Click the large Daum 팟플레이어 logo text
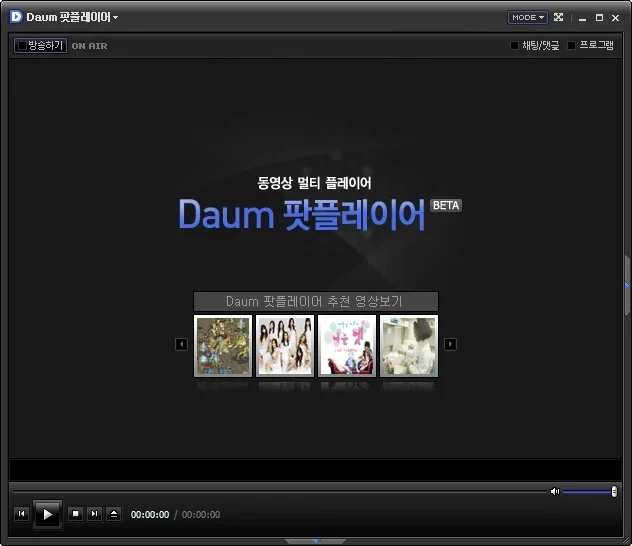The width and height of the screenshot is (632, 546). point(302,214)
